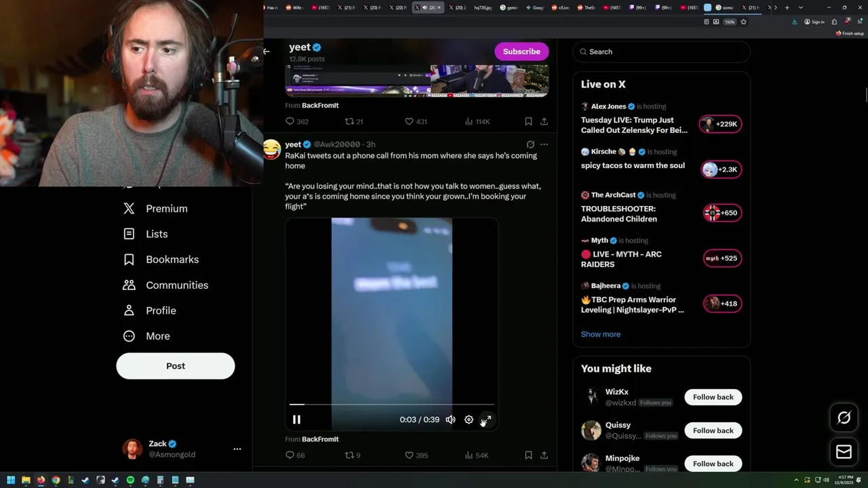Open Firefox downloads arrow icon
The width and height of the screenshot is (868, 488).
click(795, 22)
